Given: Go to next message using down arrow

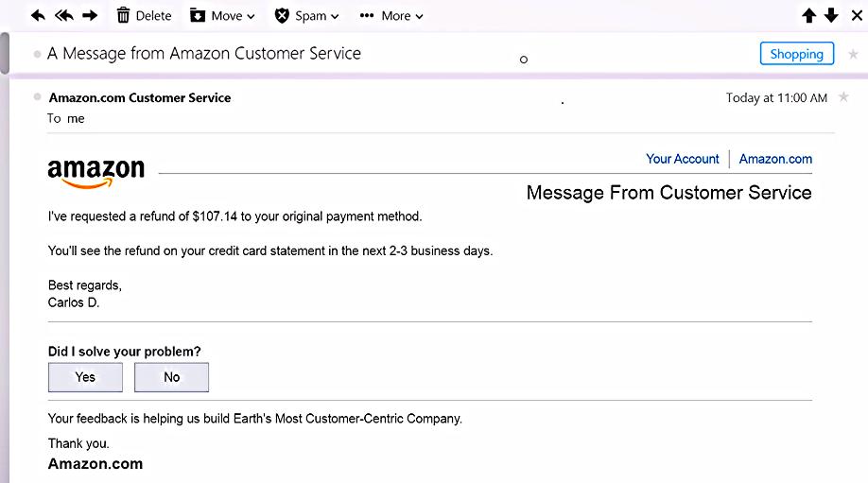Looking at the screenshot, I should click(831, 15).
